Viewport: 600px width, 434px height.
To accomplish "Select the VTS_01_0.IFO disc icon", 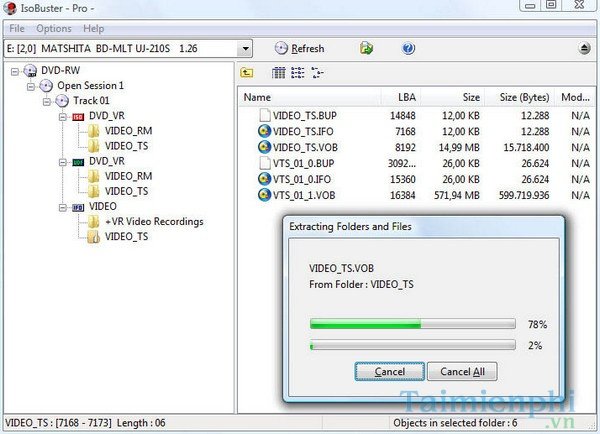I will [x=264, y=179].
